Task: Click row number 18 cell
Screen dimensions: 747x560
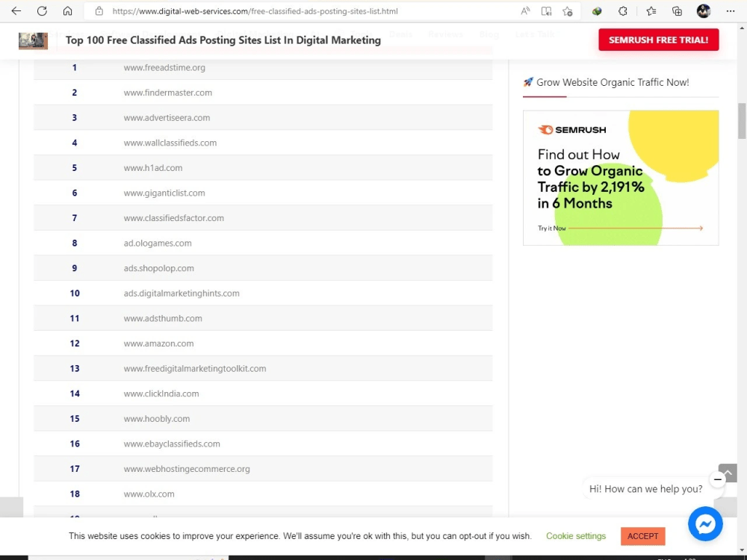Action: (x=75, y=494)
